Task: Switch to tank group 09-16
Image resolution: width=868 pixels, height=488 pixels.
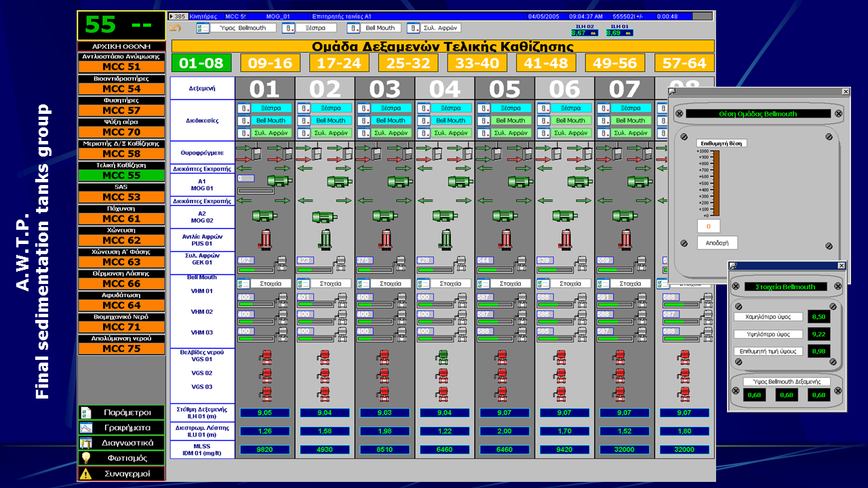Action: tap(270, 63)
